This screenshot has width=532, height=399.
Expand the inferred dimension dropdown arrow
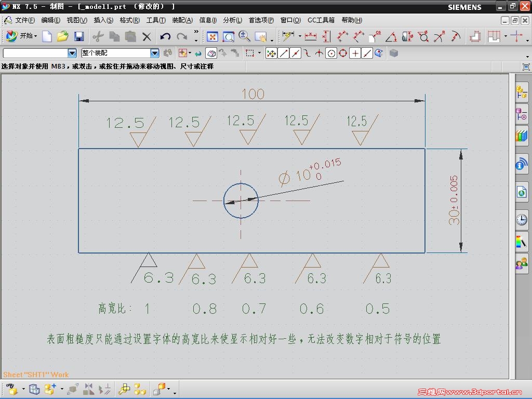300,36
